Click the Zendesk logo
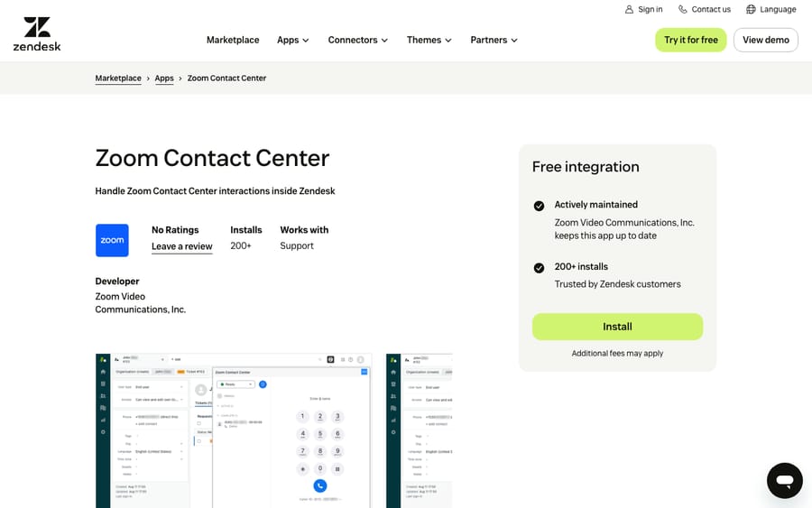Image resolution: width=812 pixels, height=508 pixels. coord(37,34)
